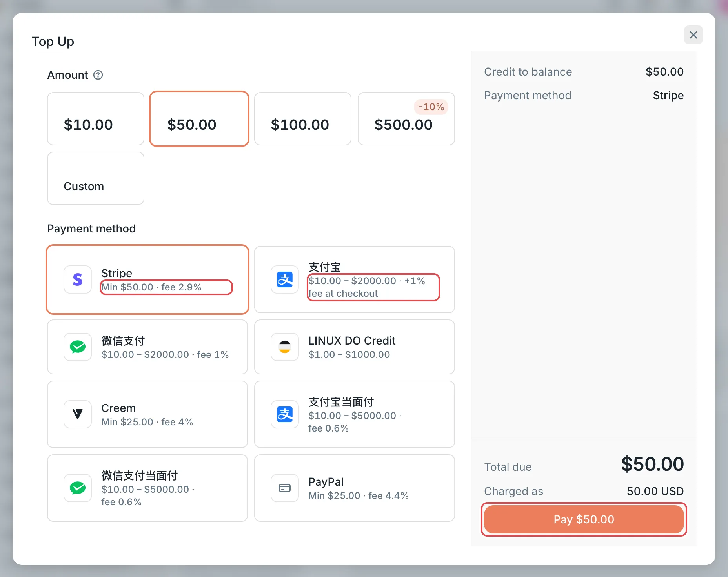Screen dimensions: 728x577
Task: Click the 'Amount' section label
Action: 67,75
